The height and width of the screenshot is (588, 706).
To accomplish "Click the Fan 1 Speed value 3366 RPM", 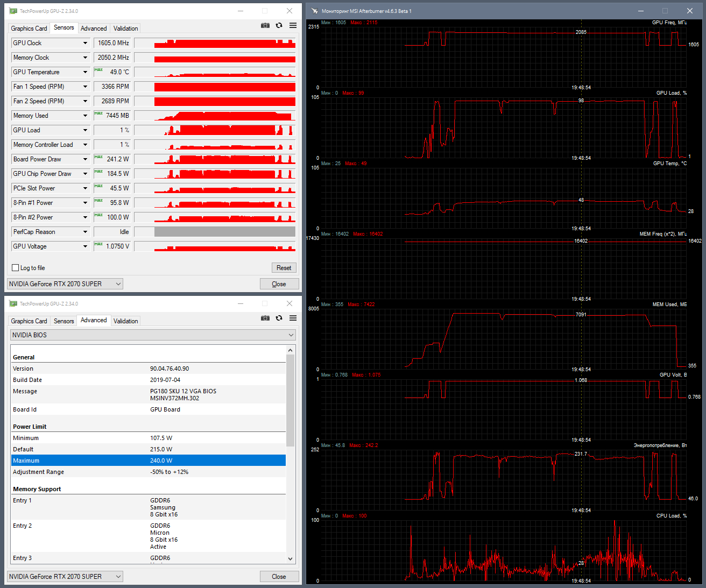I will (112, 87).
